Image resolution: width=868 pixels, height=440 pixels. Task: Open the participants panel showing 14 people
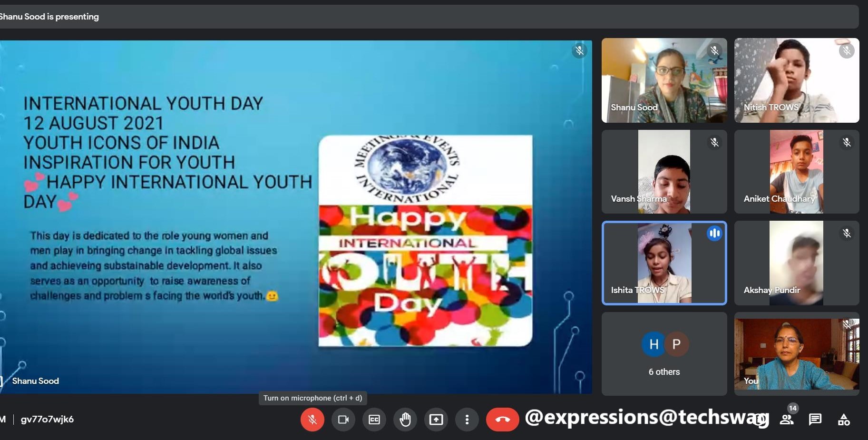click(x=787, y=419)
